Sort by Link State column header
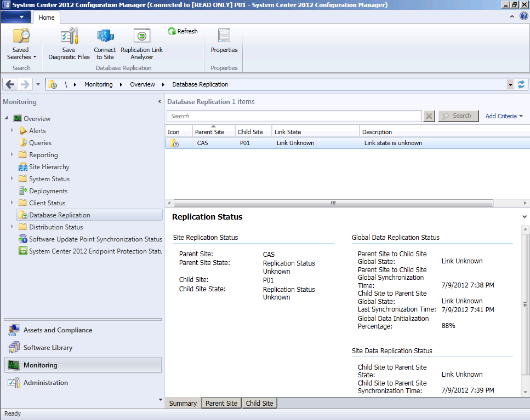 [x=315, y=131]
